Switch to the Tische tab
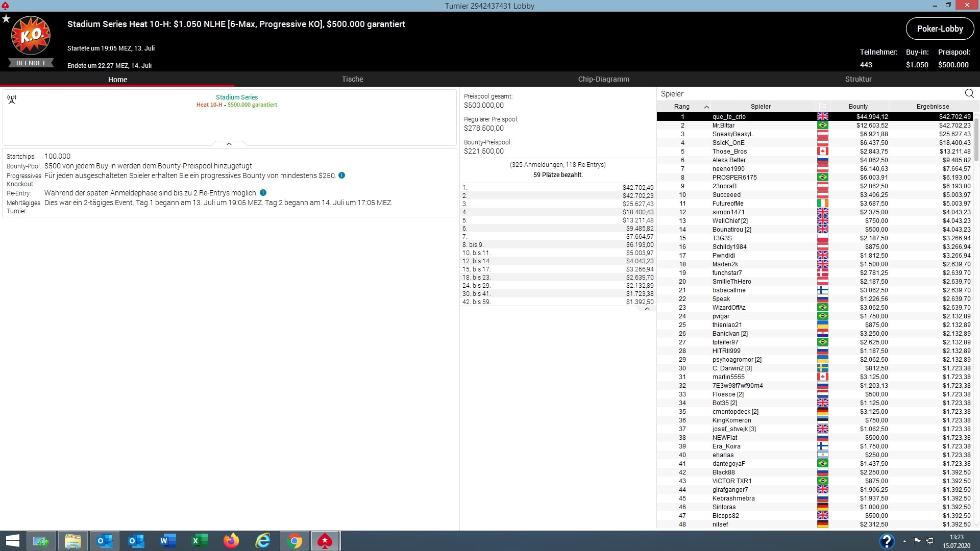 [x=352, y=79]
